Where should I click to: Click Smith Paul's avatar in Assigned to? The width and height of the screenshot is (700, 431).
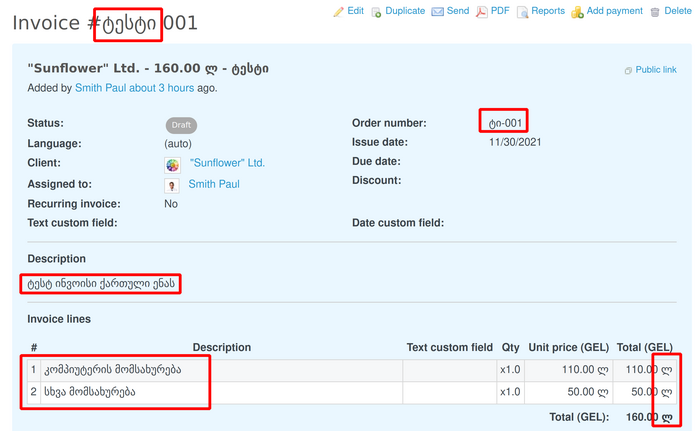172,185
